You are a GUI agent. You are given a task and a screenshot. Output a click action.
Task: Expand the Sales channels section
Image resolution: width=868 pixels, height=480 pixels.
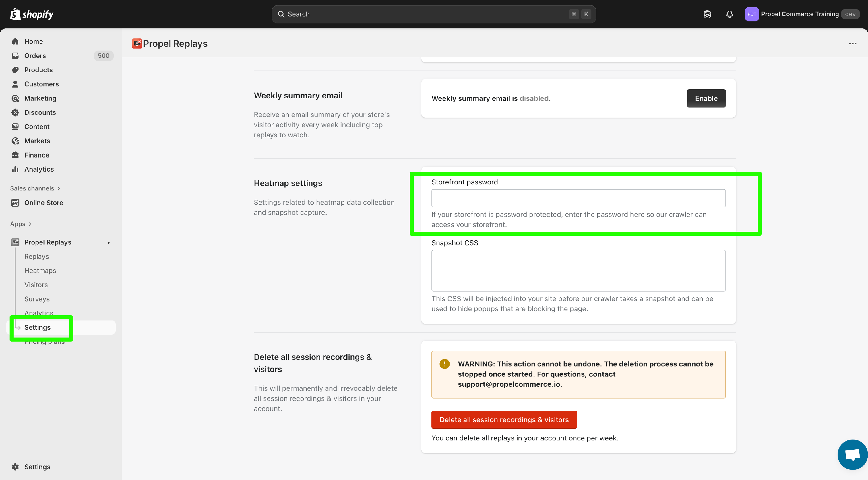(35, 188)
